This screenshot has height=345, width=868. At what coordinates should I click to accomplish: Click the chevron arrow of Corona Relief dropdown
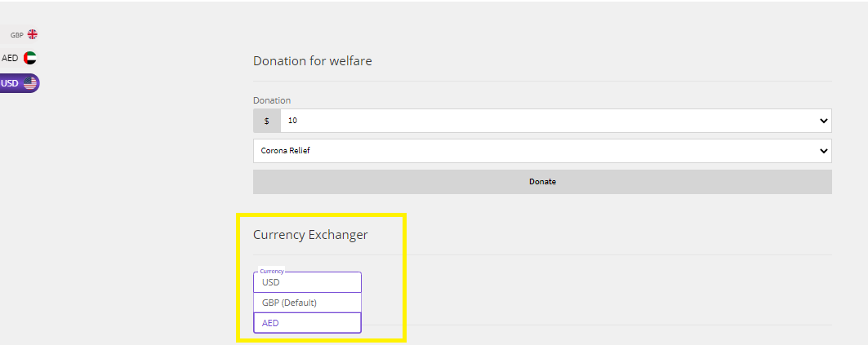pyautogui.click(x=824, y=150)
